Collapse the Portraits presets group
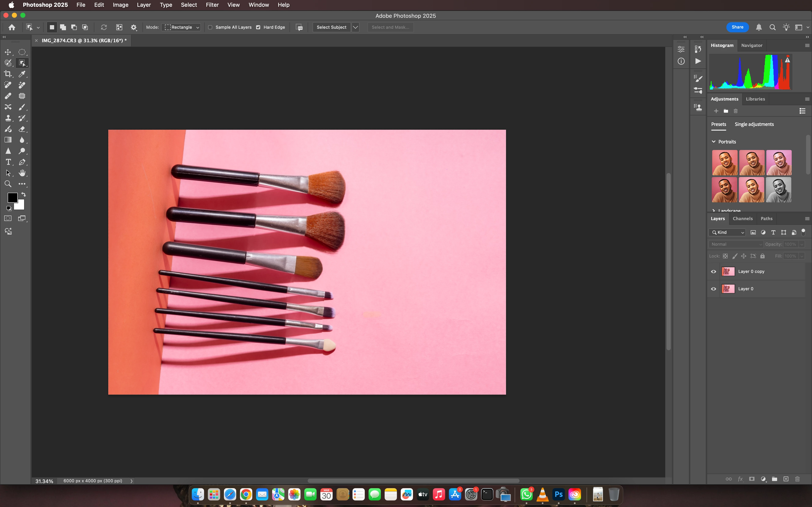The image size is (812, 507). click(x=714, y=142)
